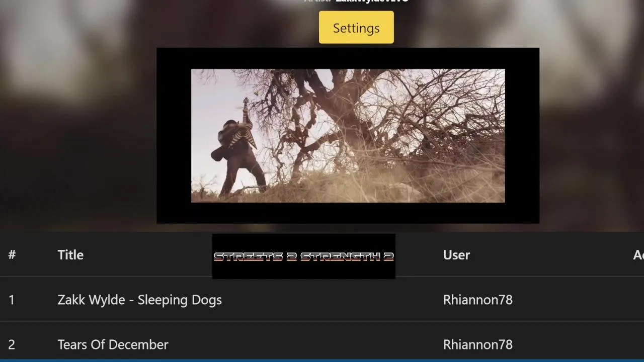Click queue number 2
The width and height of the screenshot is (644, 362).
[x=12, y=344]
